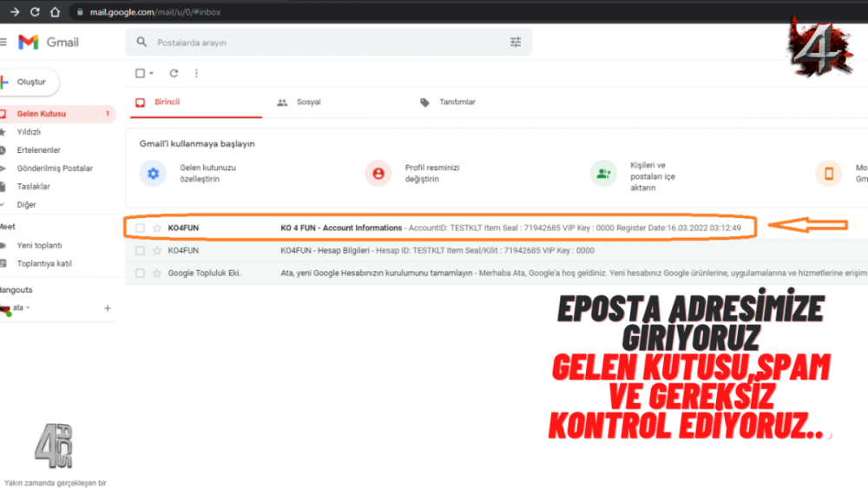Click Profil resminizi değiştirin link
Screen dimensions: 868x489
[x=432, y=174]
